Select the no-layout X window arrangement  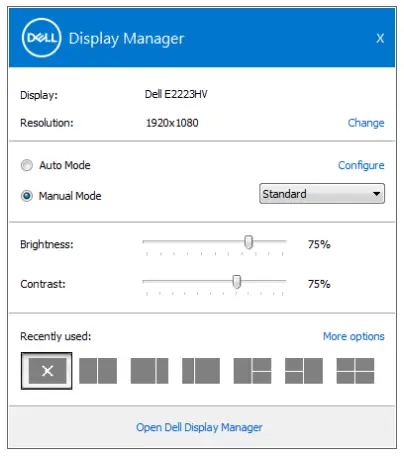click(46, 371)
